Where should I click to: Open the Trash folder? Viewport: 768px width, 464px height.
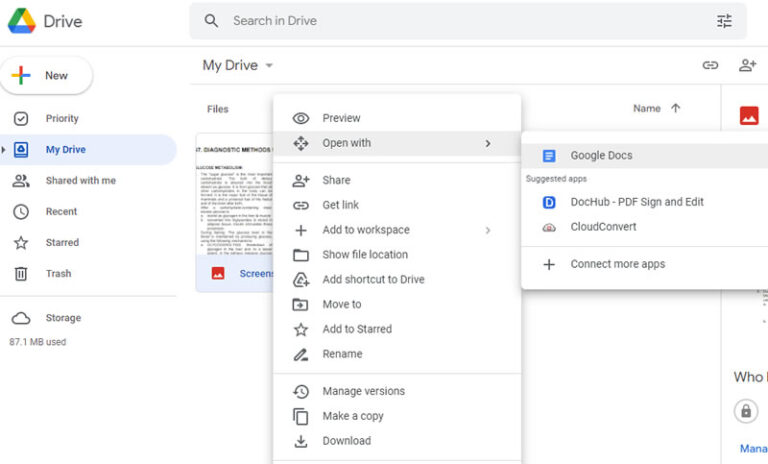coord(59,274)
